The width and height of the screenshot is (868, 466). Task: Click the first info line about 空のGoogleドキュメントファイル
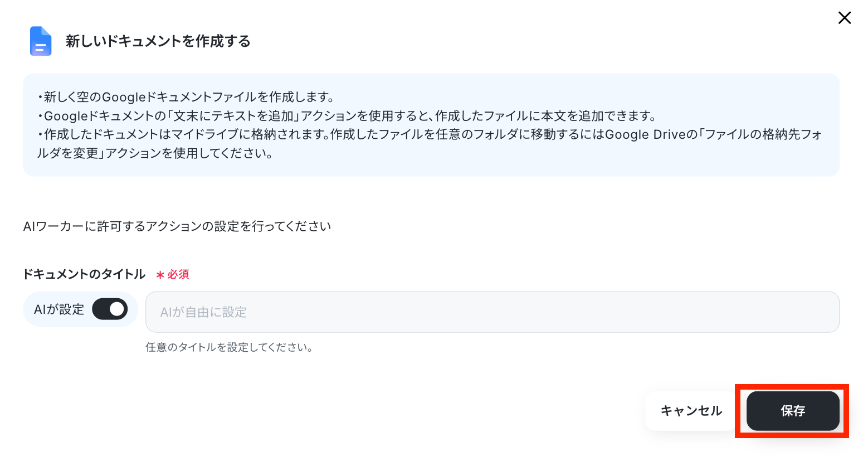pos(186,97)
